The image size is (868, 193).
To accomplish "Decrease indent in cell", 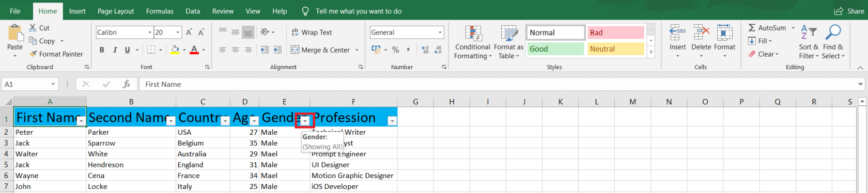I will click(265, 50).
